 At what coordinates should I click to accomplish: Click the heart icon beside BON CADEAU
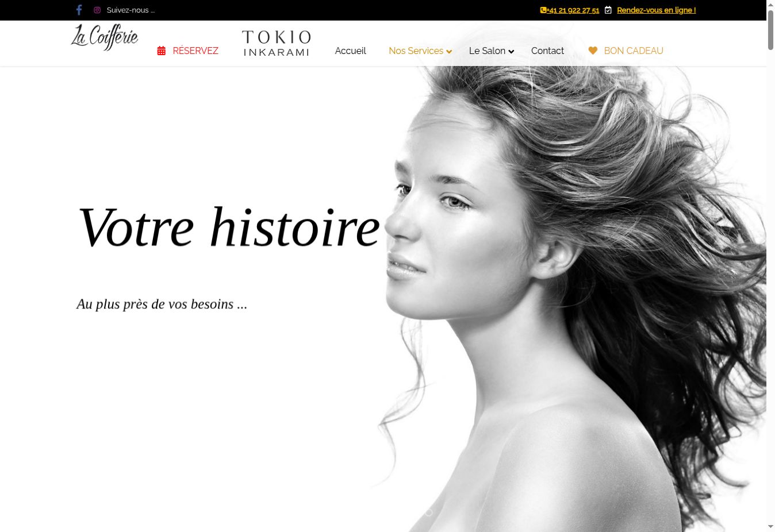coord(593,51)
